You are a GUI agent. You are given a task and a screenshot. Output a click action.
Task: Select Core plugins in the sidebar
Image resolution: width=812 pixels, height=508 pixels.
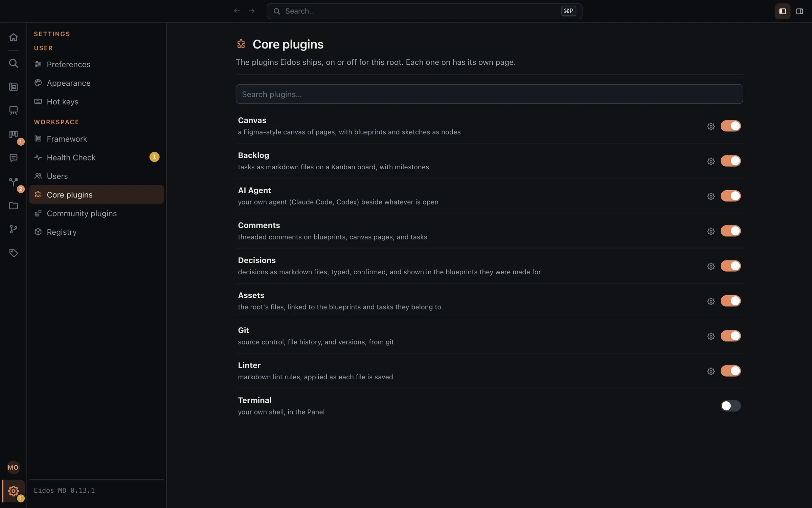pyautogui.click(x=96, y=195)
